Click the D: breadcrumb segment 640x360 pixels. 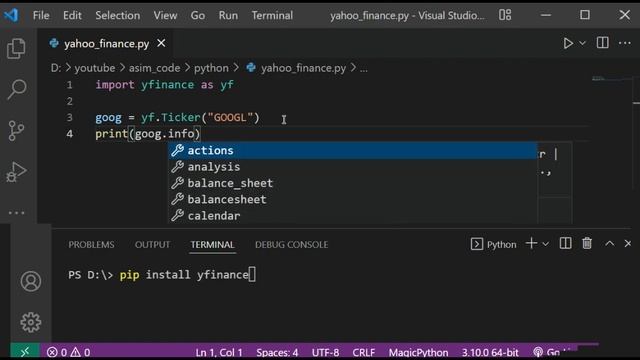click(56, 68)
